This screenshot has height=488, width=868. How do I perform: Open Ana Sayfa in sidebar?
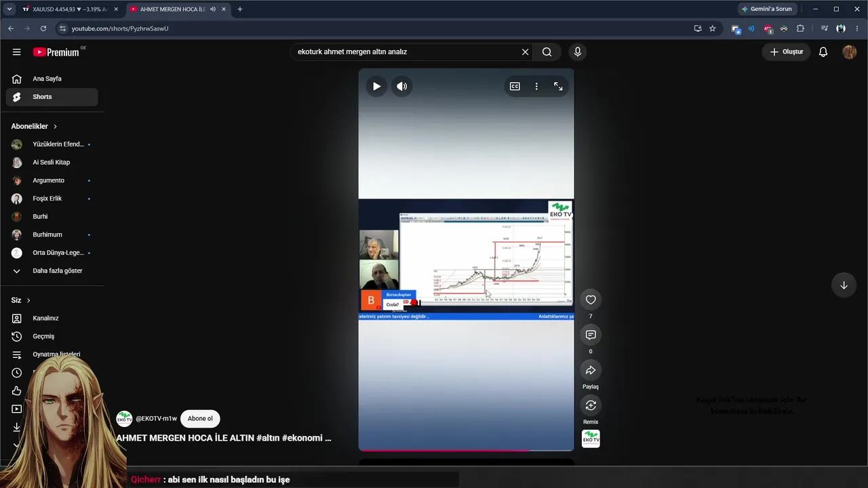pos(52,79)
